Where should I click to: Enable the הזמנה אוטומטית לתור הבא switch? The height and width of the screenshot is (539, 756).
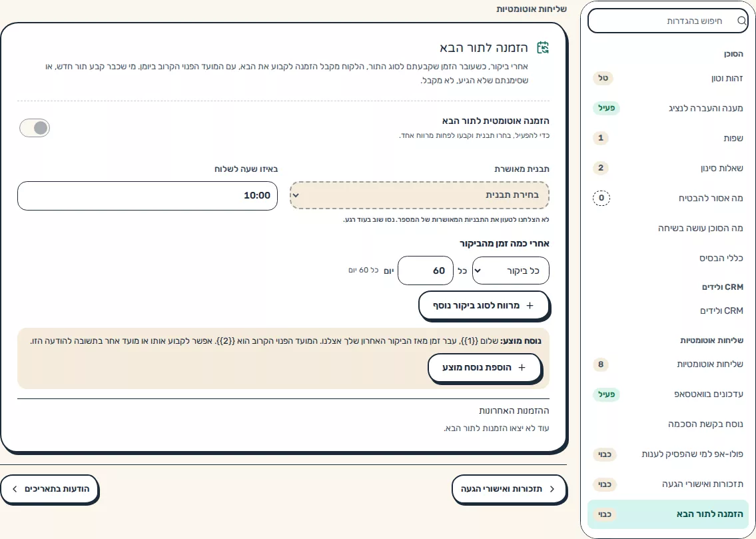pyautogui.click(x=35, y=128)
